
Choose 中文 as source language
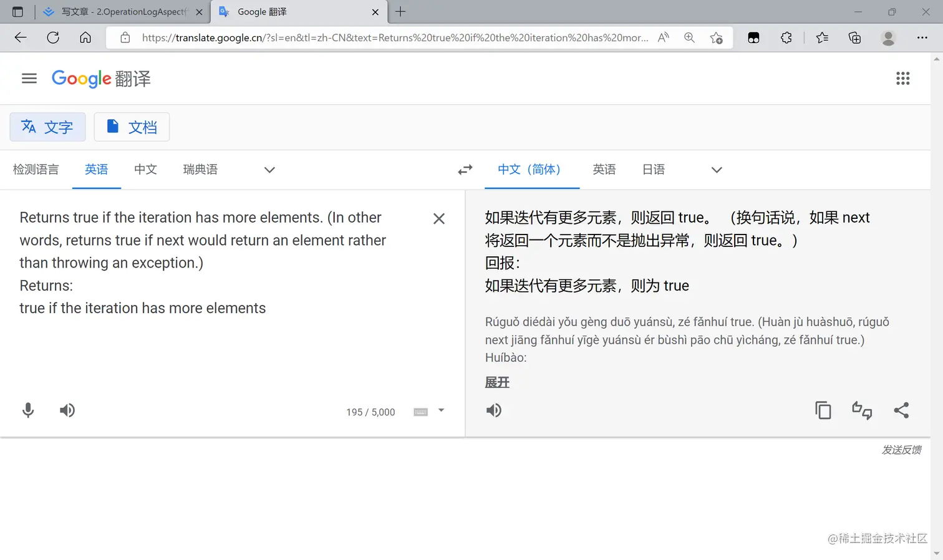tap(145, 170)
